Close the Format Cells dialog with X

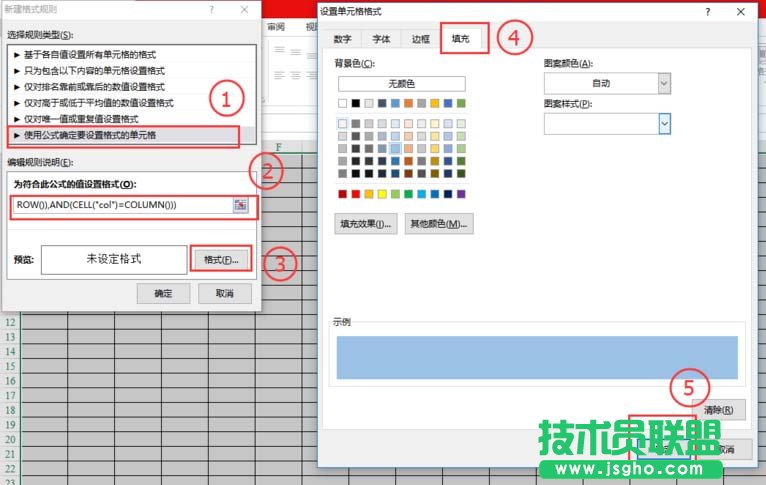coord(741,12)
